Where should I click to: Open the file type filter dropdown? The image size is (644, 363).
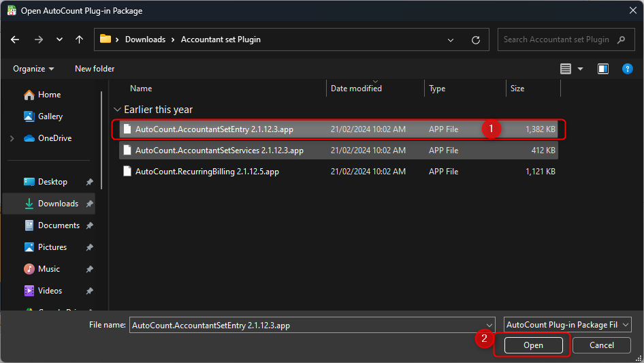(568, 325)
